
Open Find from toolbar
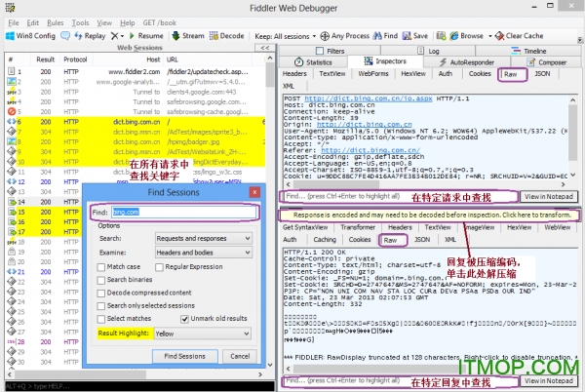pyautogui.click(x=385, y=36)
